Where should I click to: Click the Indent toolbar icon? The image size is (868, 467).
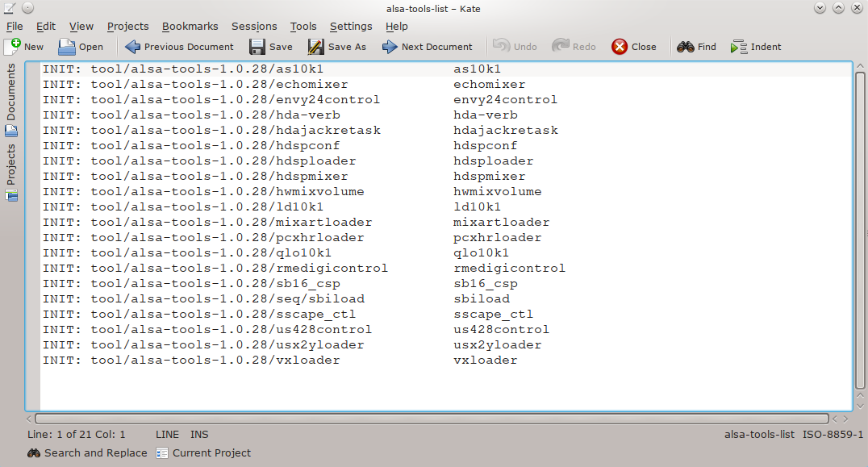click(x=739, y=47)
